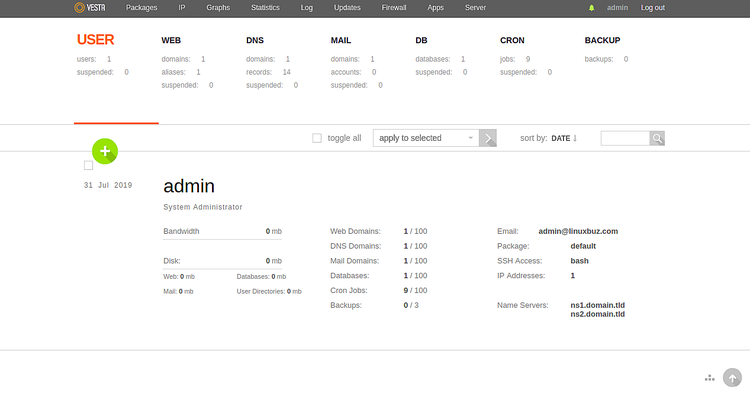Click the Web Domains 1 / 100 value
750x393 pixels.
(415, 231)
